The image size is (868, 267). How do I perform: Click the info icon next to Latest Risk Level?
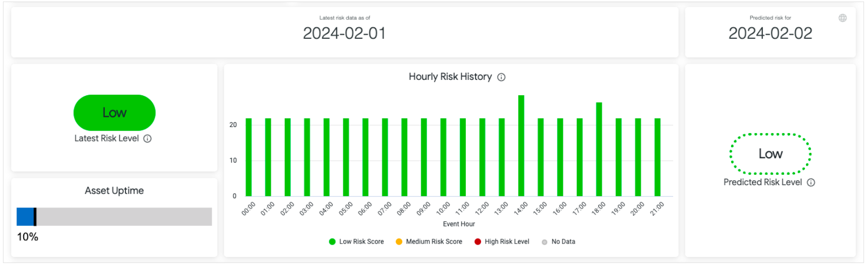147,138
